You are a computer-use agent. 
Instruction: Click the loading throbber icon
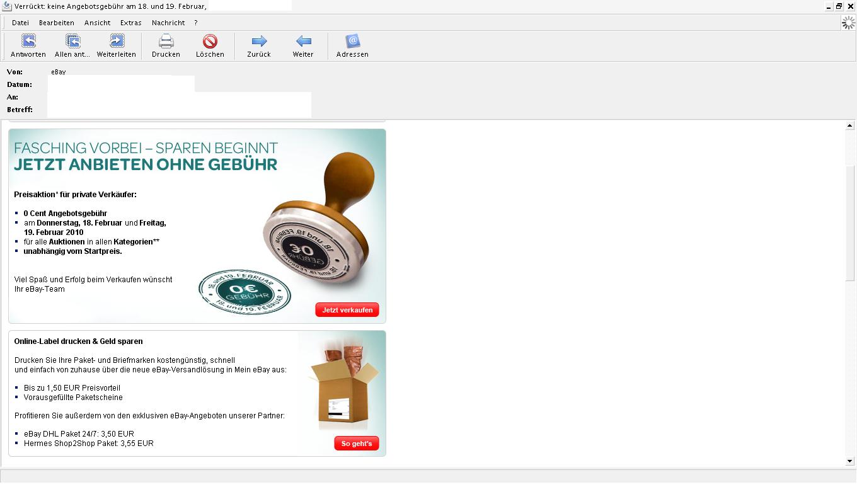point(849,23)
